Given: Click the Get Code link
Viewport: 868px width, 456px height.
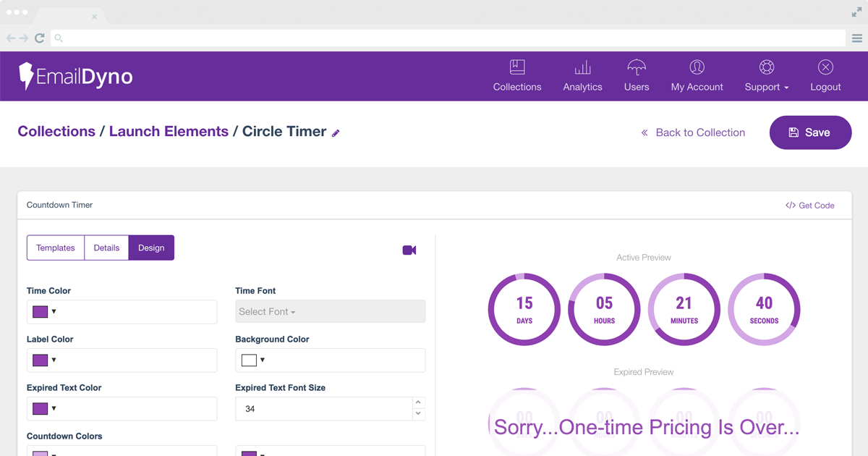Looking at the screenshot, I should [x=810, y=206].
